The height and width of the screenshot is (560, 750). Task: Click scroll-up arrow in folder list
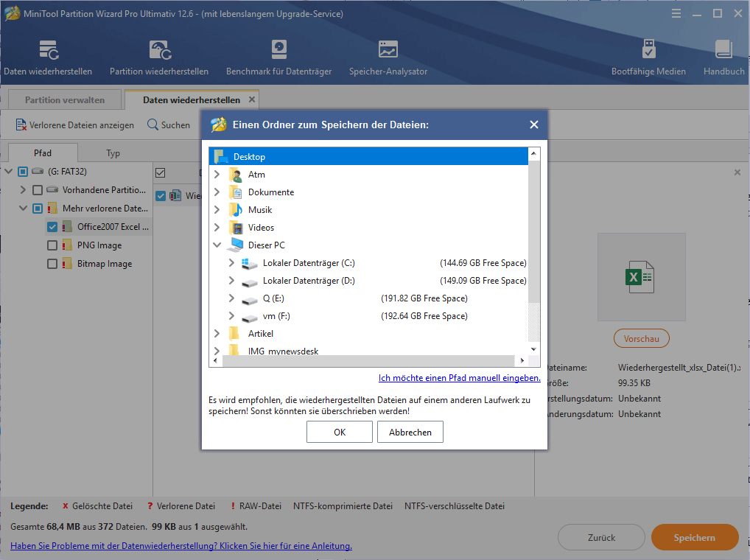(534, 153)
